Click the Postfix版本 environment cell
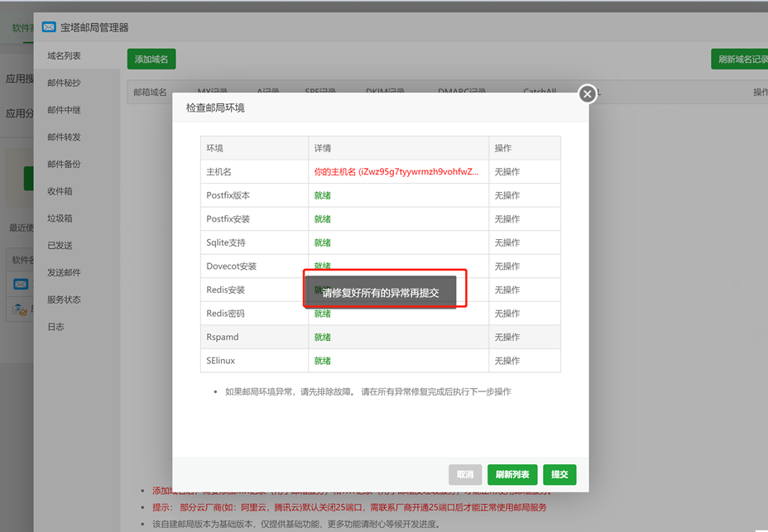The width and height of the screenshot is (768, 532). (x=254, y=195)
